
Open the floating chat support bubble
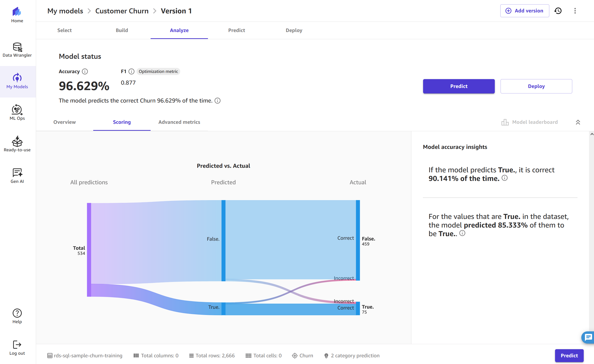click(588, 337)
